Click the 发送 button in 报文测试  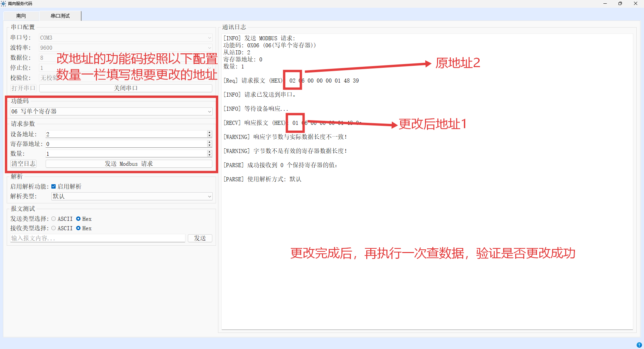click(200, 238)
